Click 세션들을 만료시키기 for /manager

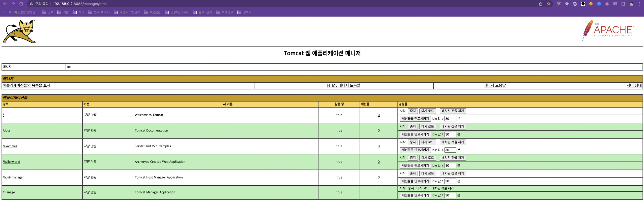[415, 195]
